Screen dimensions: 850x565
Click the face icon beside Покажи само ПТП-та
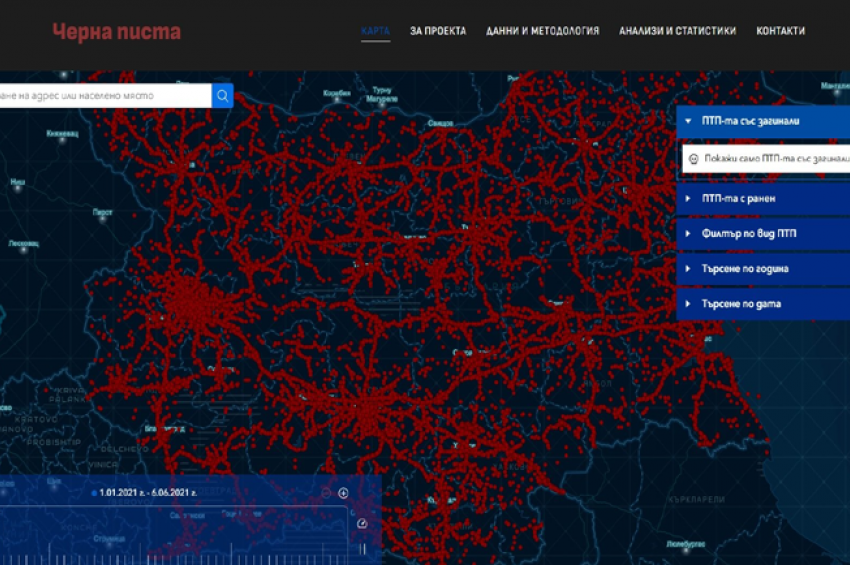(x=693, y=158)
